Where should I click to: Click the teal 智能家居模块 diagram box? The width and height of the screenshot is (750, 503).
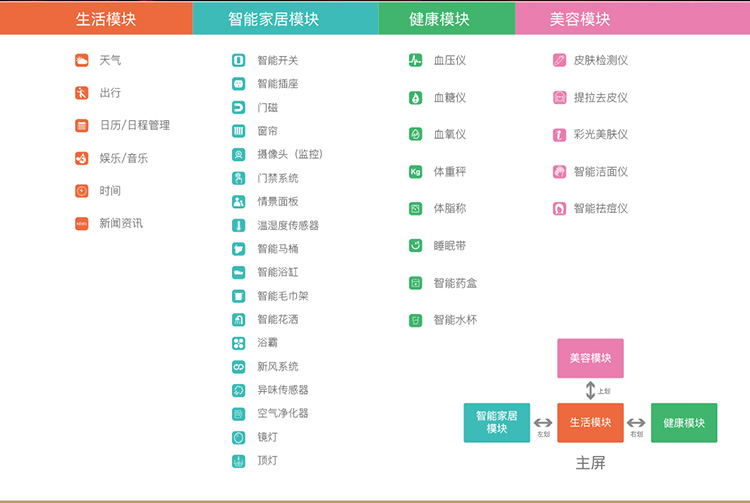(x=497, y=423)
